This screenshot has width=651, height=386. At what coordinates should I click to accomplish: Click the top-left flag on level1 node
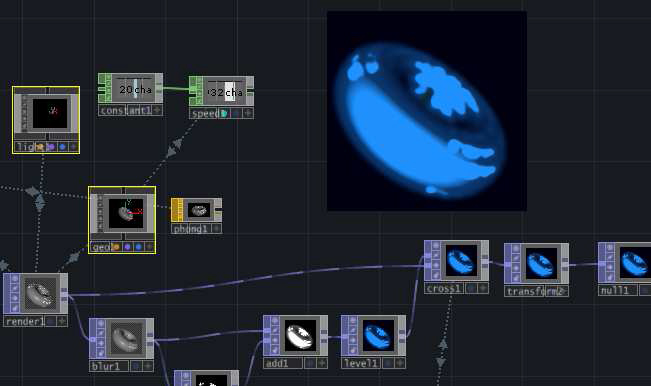click(352, 320)
